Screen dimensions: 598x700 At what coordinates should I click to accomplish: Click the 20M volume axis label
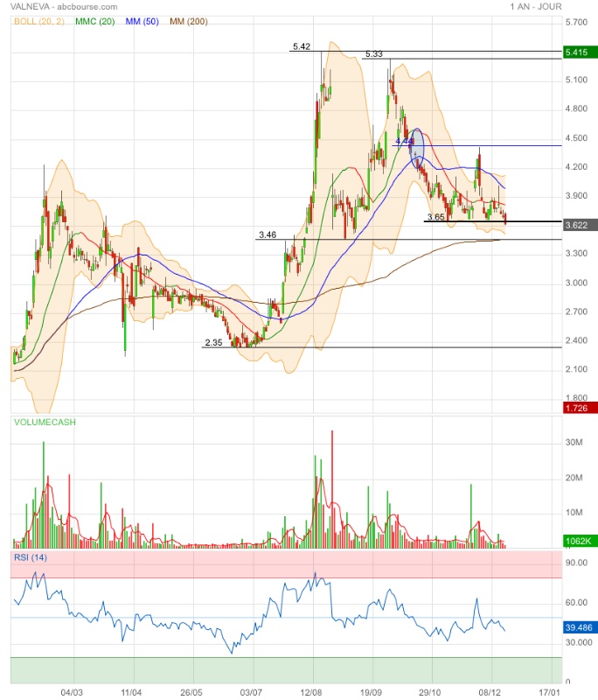[x=574, y=478]
